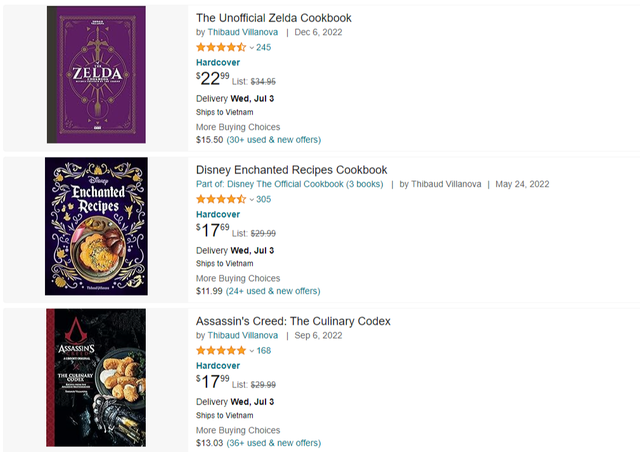View 24+ used & new offers
The width and height of the screenshot is (640, 452).
273,291
